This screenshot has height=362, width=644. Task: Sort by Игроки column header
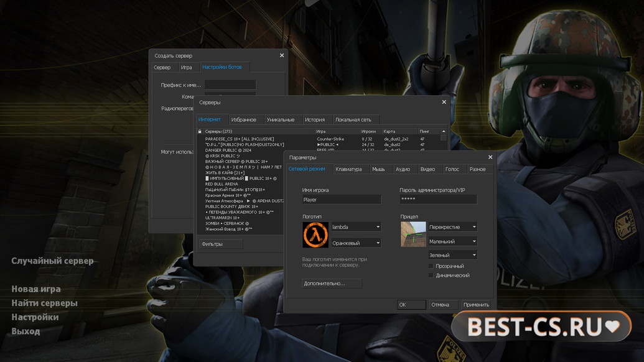tap(370, 131)
